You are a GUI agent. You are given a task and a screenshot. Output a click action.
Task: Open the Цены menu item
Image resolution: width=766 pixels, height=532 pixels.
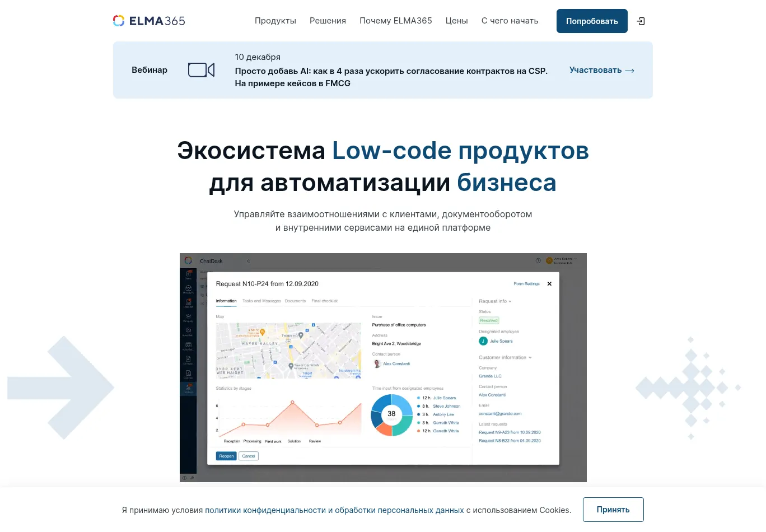(x=456, y=21)
